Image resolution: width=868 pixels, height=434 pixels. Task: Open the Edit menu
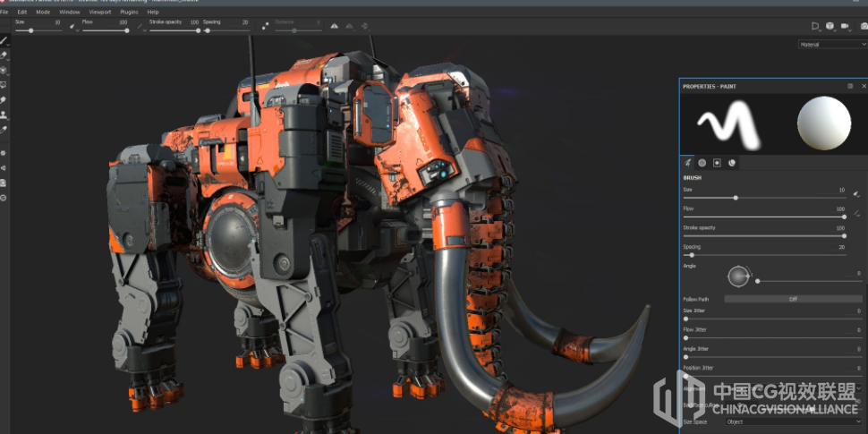22,12
